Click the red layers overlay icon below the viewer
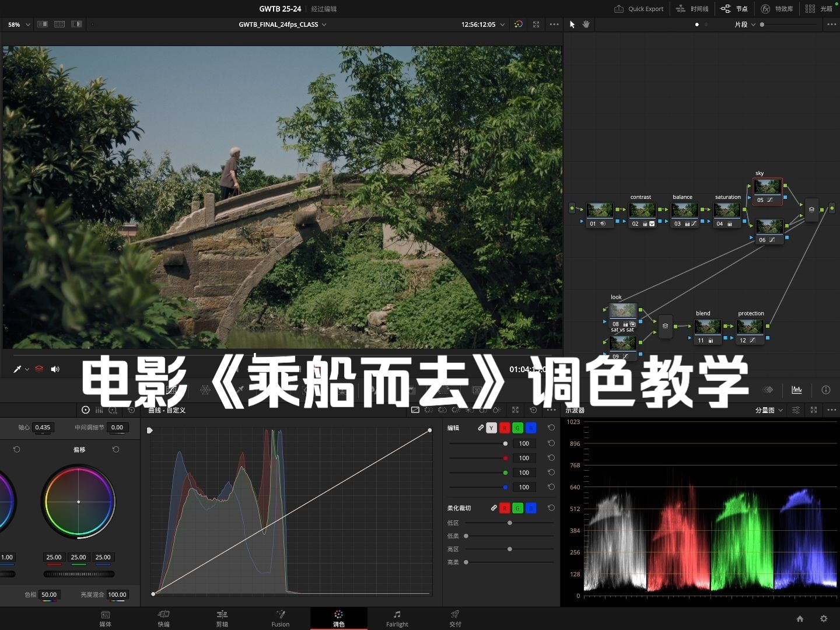The height and width of the screenshot is (630, 840). tap(39, 369)
